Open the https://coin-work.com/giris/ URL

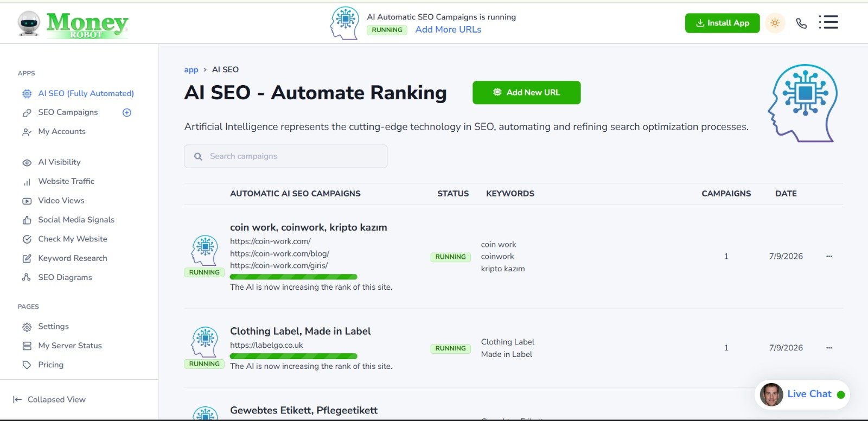(x=279, y=265)
